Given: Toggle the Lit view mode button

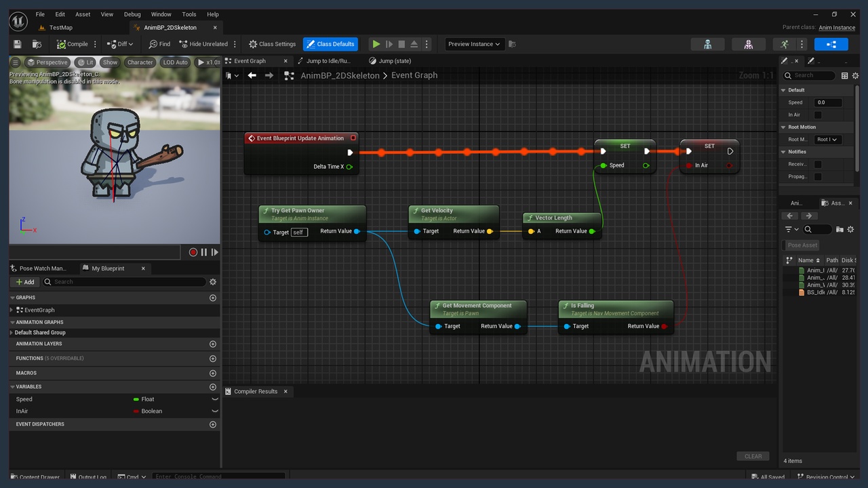Looking at the screenshot, I should point(85,62).
